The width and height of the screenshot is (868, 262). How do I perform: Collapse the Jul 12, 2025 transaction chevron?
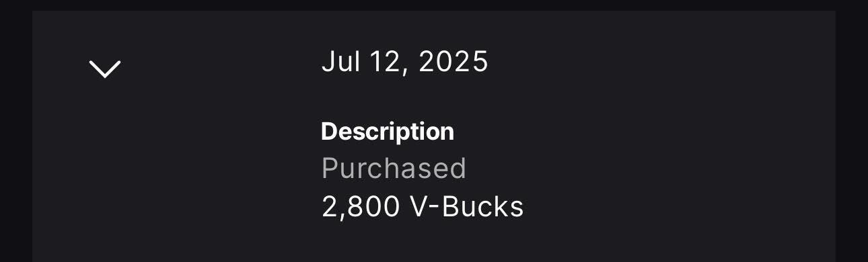(x=105, y=69)
